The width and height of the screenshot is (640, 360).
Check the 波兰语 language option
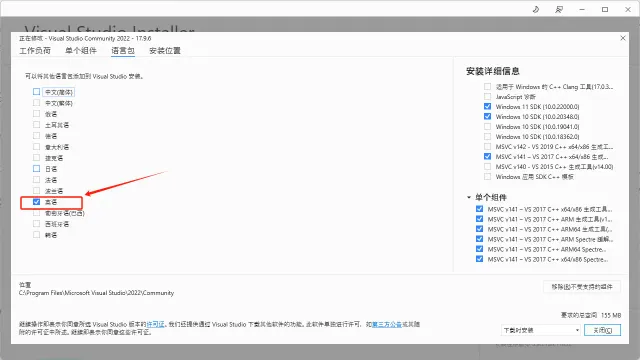[36, 191]
